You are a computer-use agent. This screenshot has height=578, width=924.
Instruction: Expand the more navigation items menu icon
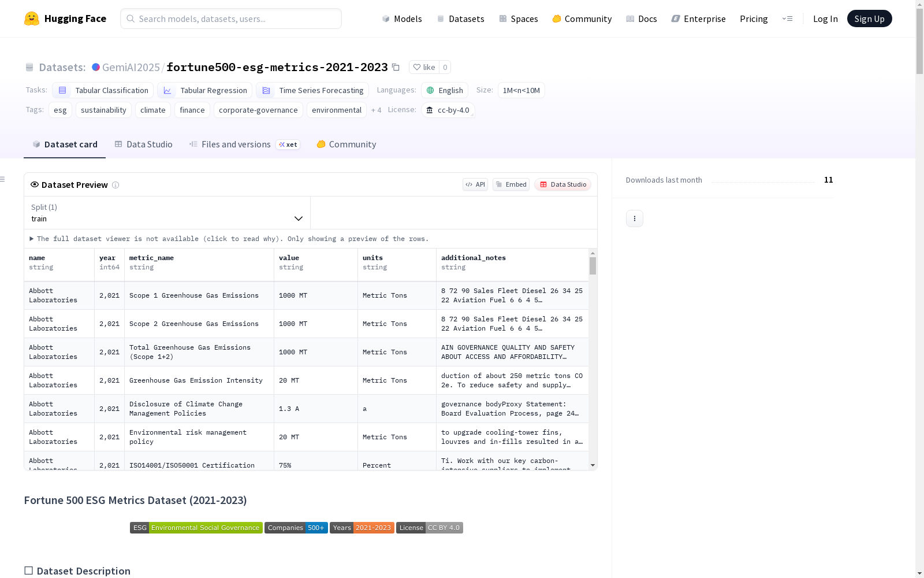pyautogui.click(x=787, y=18)
